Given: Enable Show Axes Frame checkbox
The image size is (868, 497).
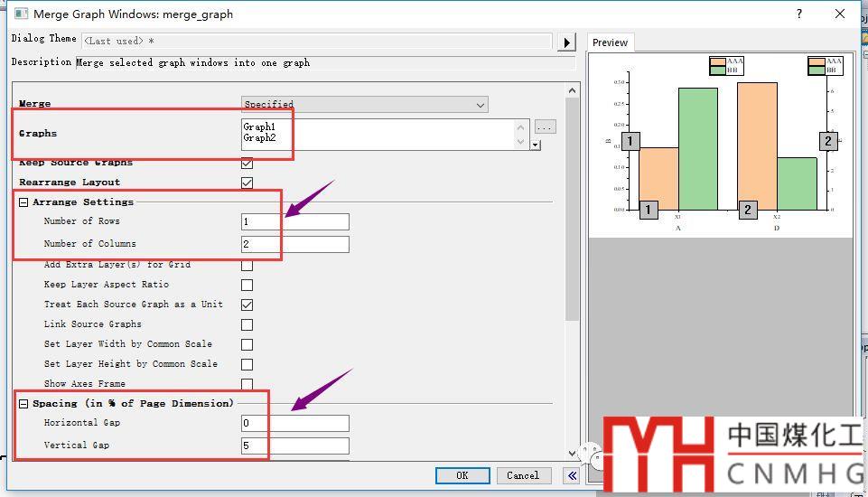Looking at the screenshot, I should point(247,384).
